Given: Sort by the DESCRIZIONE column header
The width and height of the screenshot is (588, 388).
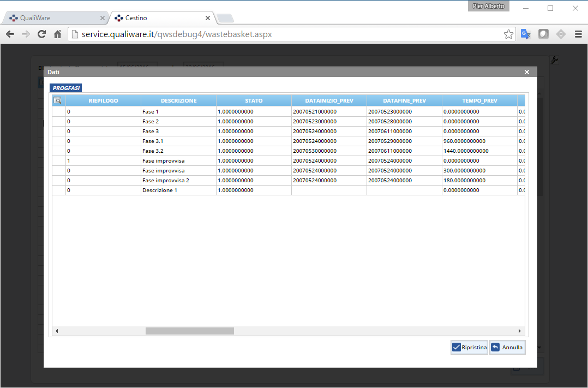Looking at the screenshot, I should 178,100.
